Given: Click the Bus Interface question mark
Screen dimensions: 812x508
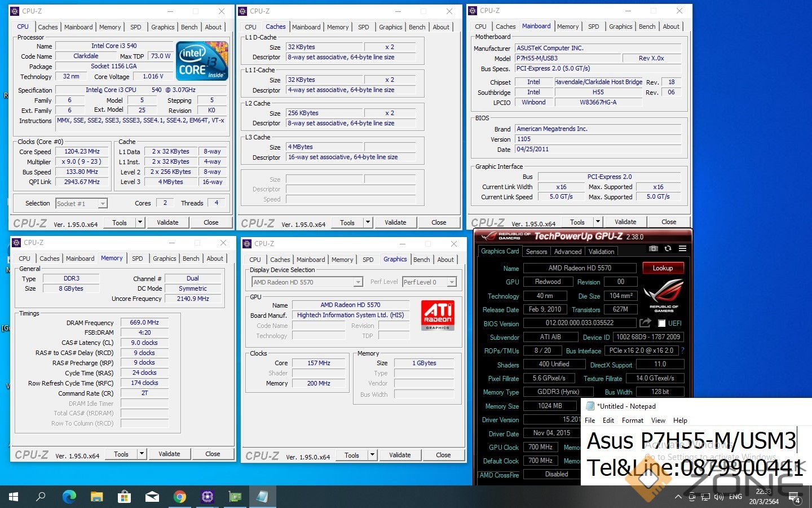Looking at the screenshot, I should click(x=683, y=351).
